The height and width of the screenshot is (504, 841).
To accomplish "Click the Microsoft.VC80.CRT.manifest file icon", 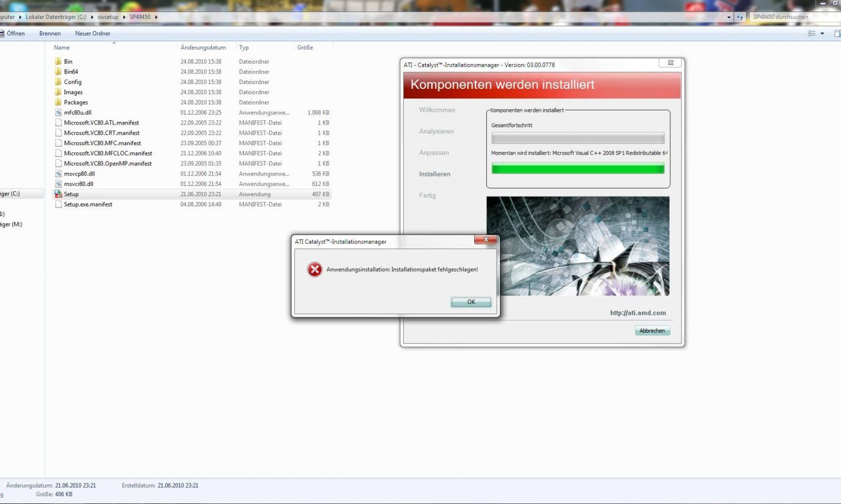I will point(58,133).
